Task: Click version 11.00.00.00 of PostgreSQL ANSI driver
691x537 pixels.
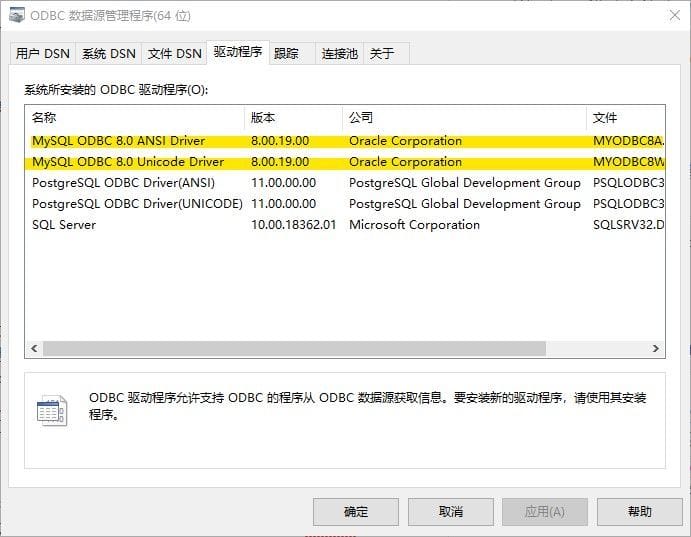Action: click(x=283, y=183)
